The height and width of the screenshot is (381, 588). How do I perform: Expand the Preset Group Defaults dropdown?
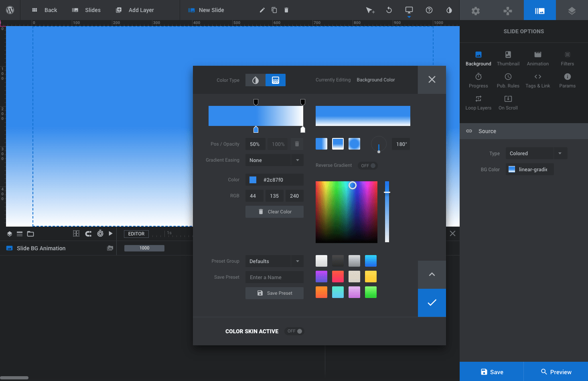[x=274, y=261]
